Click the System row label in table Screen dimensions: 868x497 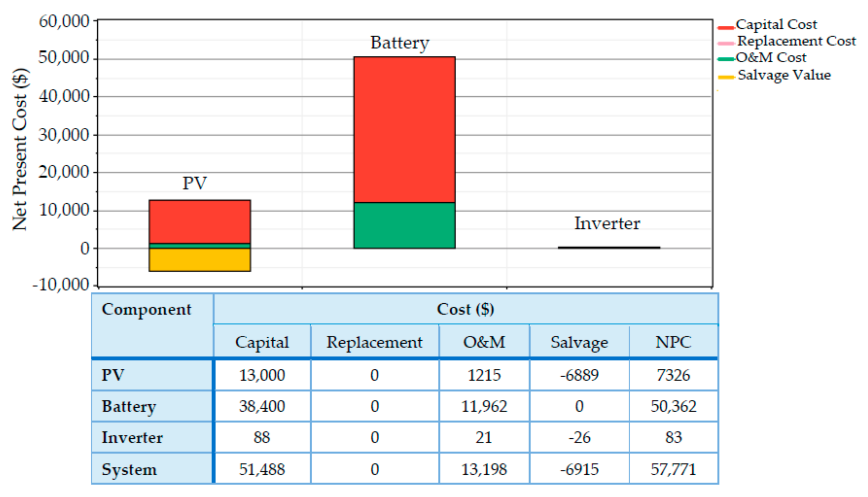(x=129, y=469)
